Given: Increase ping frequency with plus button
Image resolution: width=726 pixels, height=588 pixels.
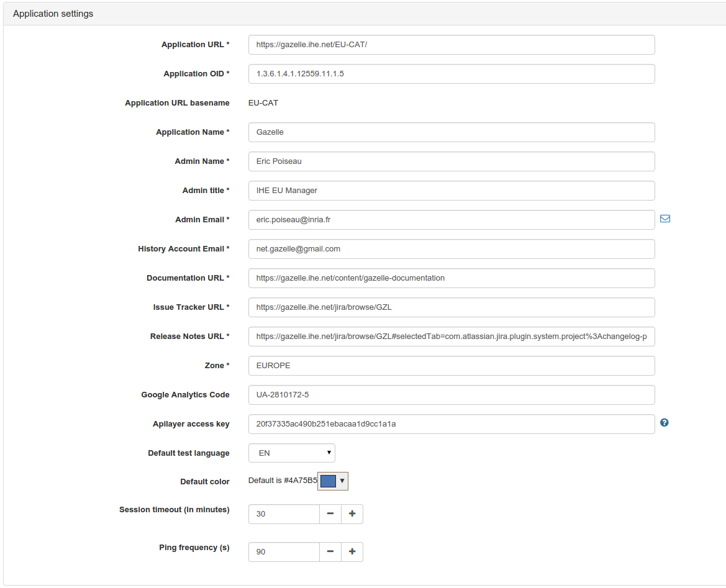Looking at the screenshot, I should (352, 552).
